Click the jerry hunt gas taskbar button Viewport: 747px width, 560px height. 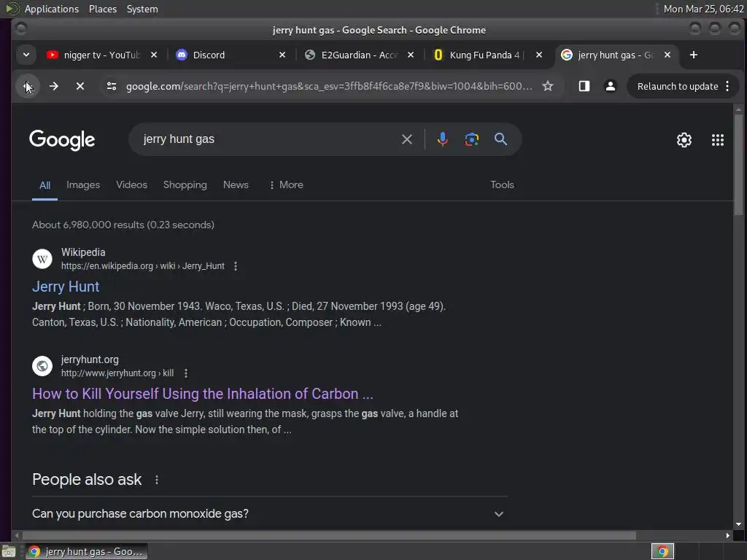tap(86, 551)
